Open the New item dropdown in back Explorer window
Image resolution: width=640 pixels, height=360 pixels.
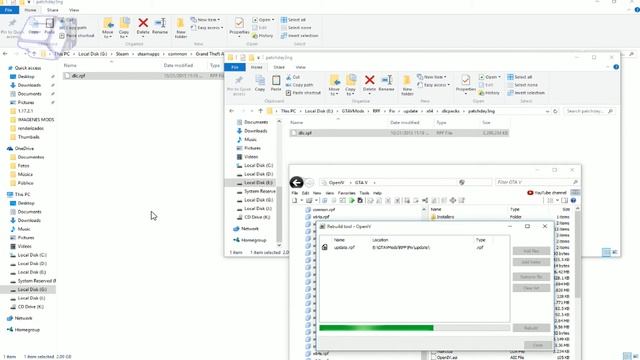[x=205, y=20]
